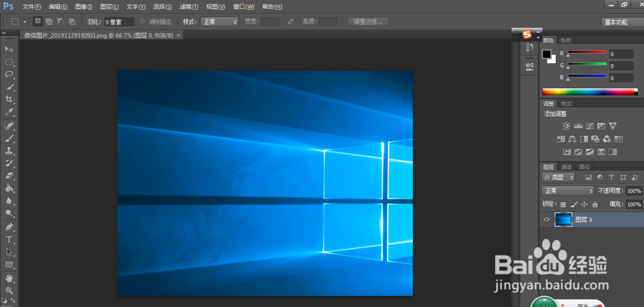Screen dimensions: 644x307
Task: Enable the 消除锯齿 anti-alias checkbox
Action: point(142,22)
